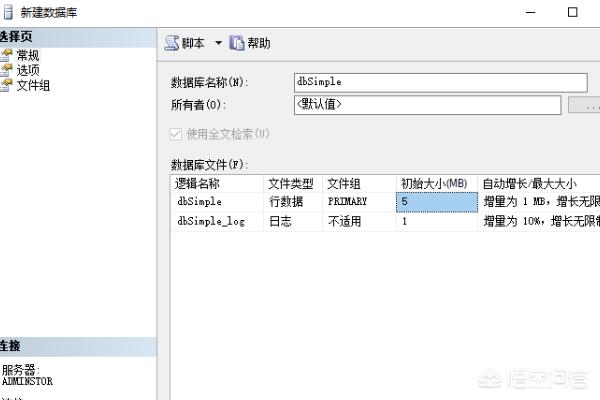600x400 pixels.
Task: Select the dbSimple_log initial size cell
Action: (436, 221)
